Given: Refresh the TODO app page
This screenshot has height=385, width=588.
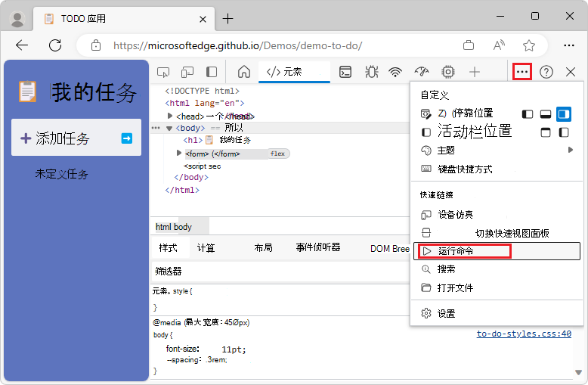Looking at the screenshot, I should [x=55, y=45].
